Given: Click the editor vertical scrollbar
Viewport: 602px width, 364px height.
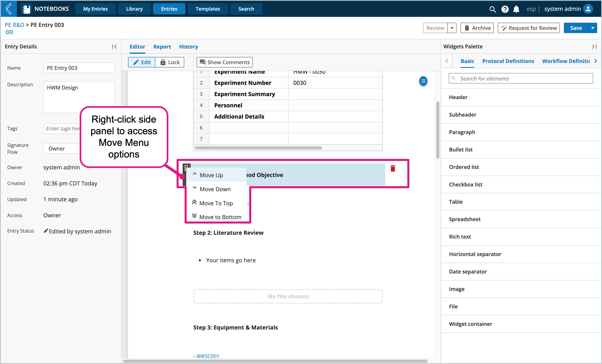Looking at the screenshot, I should click(438, 130).
